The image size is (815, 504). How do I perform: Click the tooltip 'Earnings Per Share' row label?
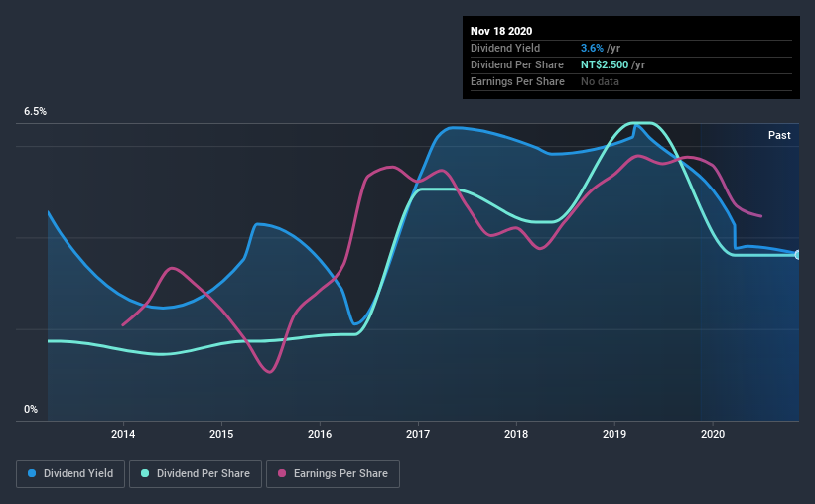[517, 81]
